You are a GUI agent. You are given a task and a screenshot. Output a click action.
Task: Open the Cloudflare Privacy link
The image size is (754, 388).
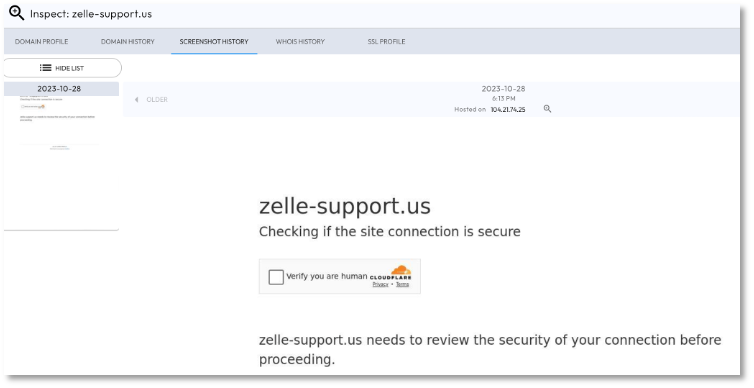[380, 284]
